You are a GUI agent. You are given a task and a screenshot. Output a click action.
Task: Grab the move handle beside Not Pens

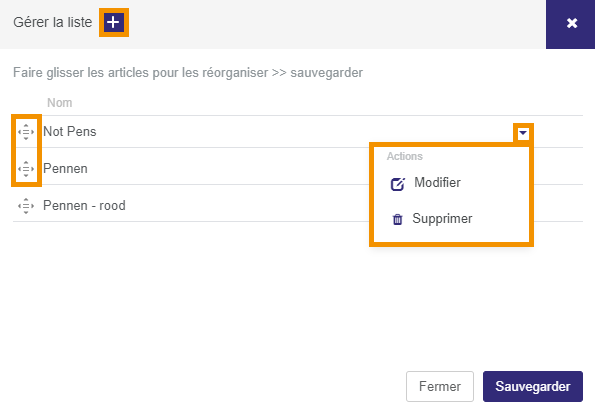pyautogui.click(x=26, y=132)
